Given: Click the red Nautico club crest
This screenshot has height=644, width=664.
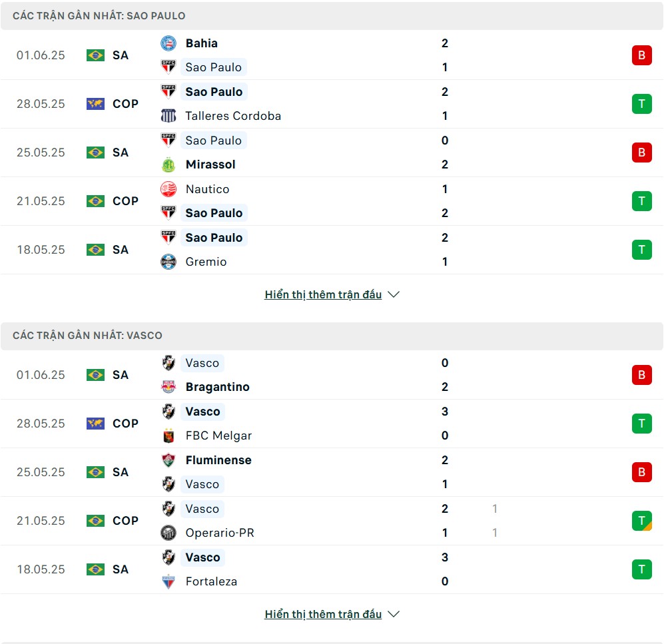Looking at the screenshot, I should (x=168, y=189).
